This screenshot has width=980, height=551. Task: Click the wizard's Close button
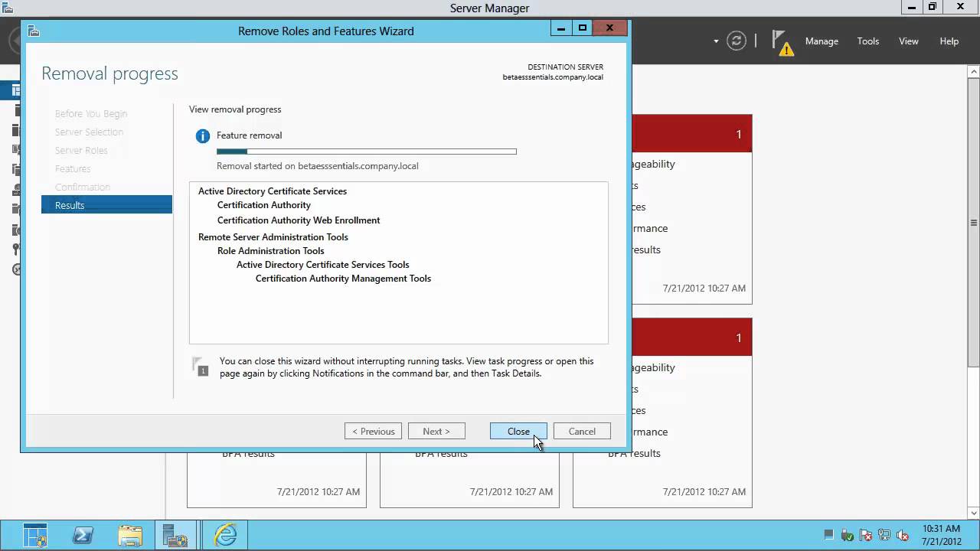pos(518,432)
